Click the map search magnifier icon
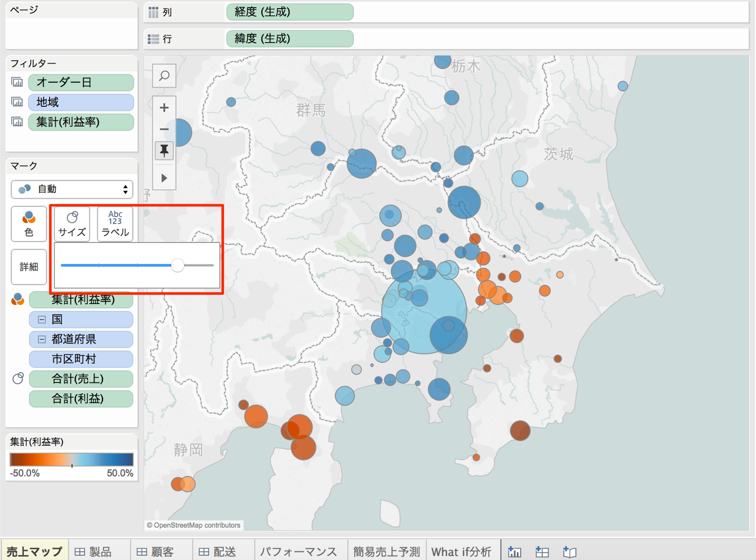This screenshot has height=560, width=756. [164, 76]
